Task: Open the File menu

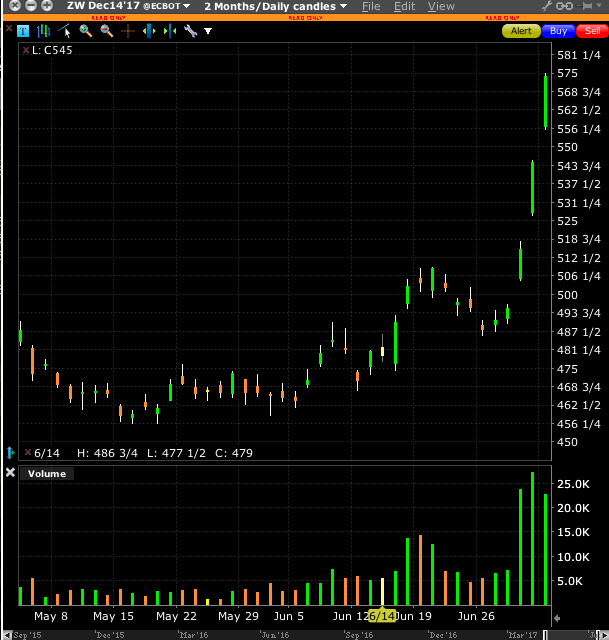Action: [x=371, y=6]
